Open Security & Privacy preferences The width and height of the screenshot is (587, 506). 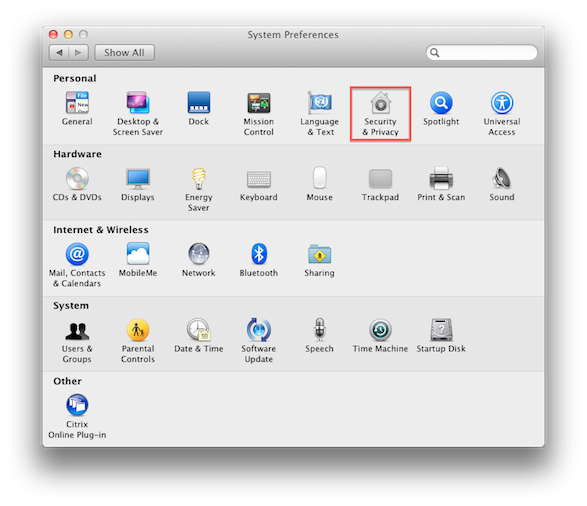(x=380, y=114)
